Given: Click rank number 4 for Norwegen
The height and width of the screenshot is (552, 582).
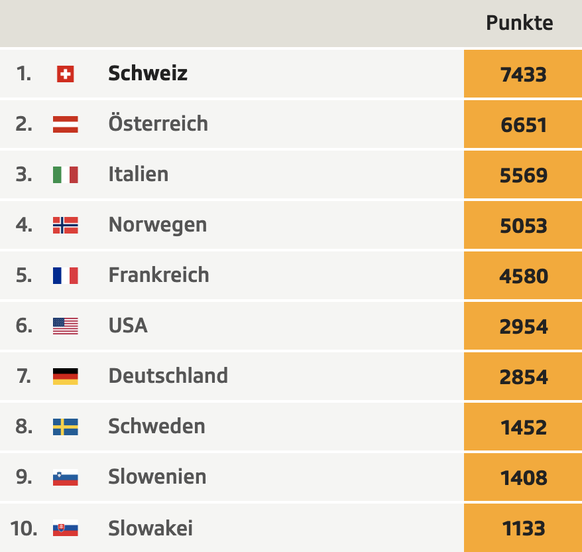Looking at the screenshot, I should [x=24, y=225].
